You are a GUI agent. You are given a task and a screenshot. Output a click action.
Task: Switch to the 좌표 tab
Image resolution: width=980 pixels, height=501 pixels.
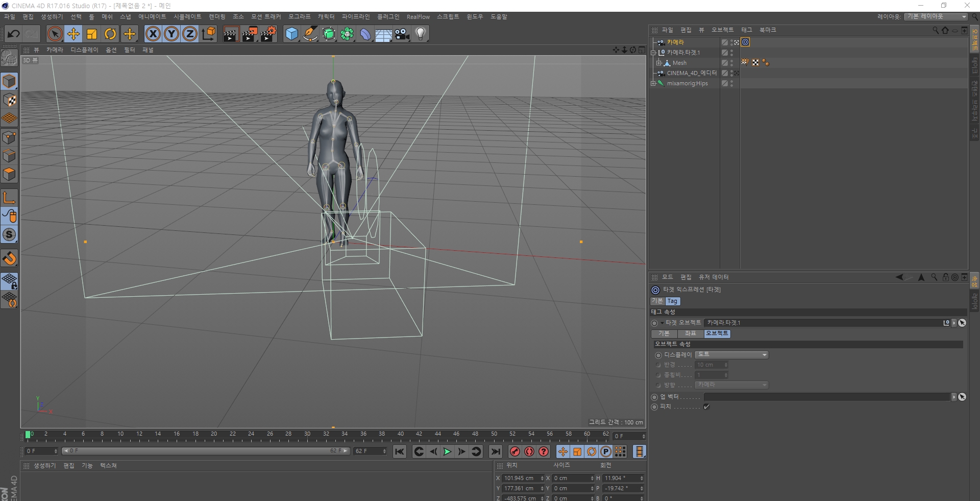(690, 333)
